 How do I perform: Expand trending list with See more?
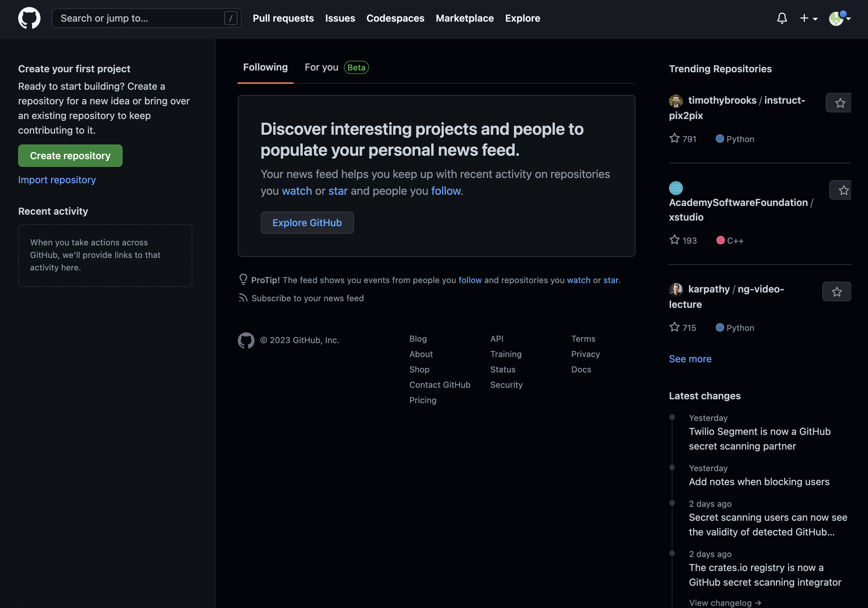690,358
